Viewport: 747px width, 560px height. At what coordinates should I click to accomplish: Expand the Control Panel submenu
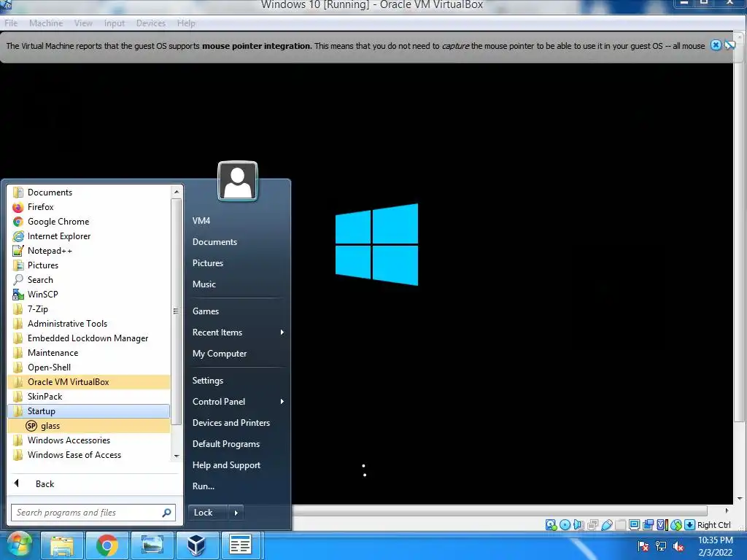pos(239,402)
